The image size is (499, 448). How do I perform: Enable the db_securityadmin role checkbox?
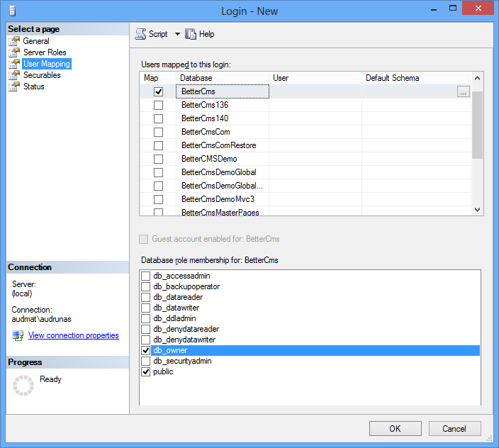(x=145, y=361)
